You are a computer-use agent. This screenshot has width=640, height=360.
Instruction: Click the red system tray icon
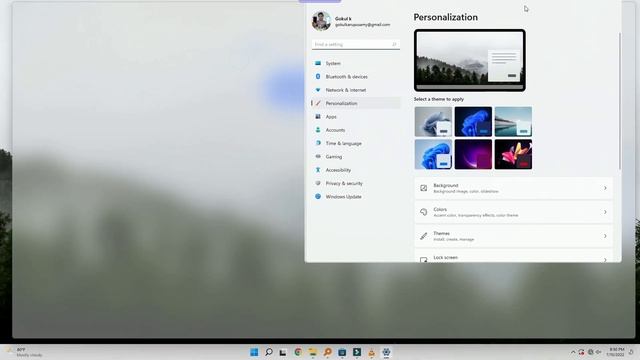pyautogui.click(x=581, y=352)
